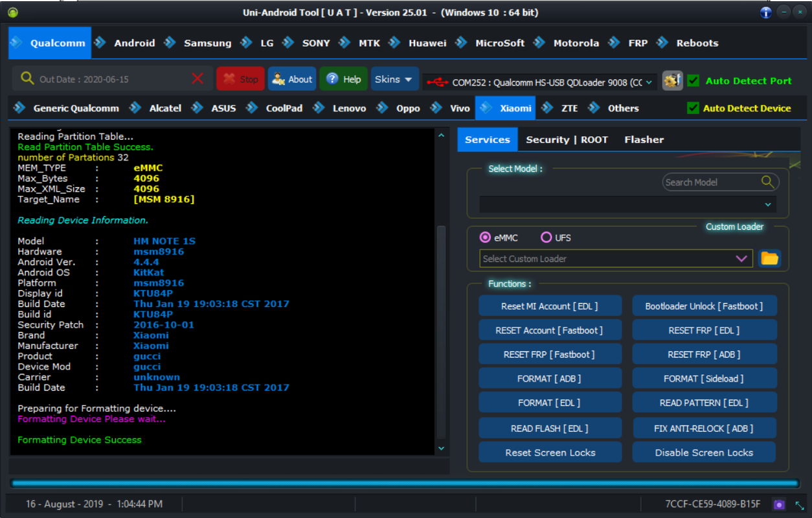Toggle Auto Detect Port checkbox
812x518 pixels.
(x=694, y=81)
